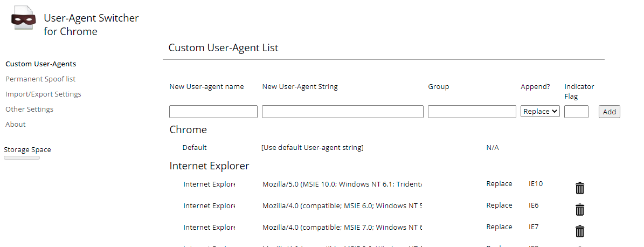This screenshot has height=247, width=644.
Task: Click 'Replace' in the IE6 row
Action: pos(499,205)
